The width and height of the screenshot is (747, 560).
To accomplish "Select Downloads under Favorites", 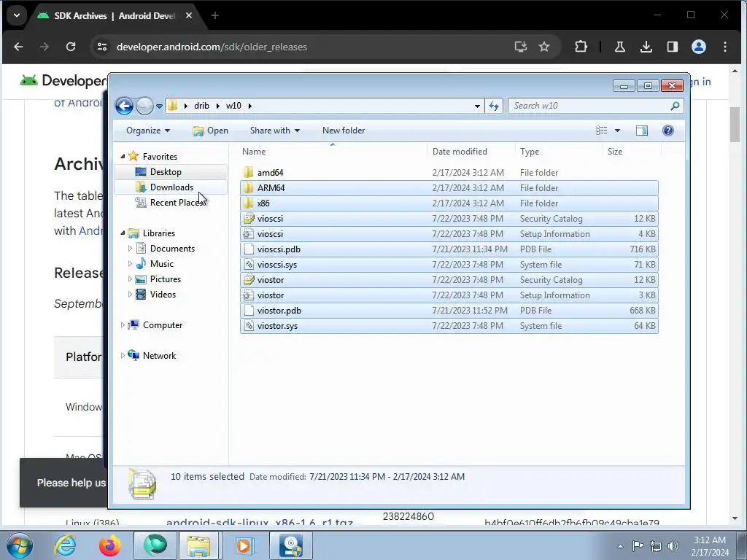I will pyautogui.click(x=171, y=187).
